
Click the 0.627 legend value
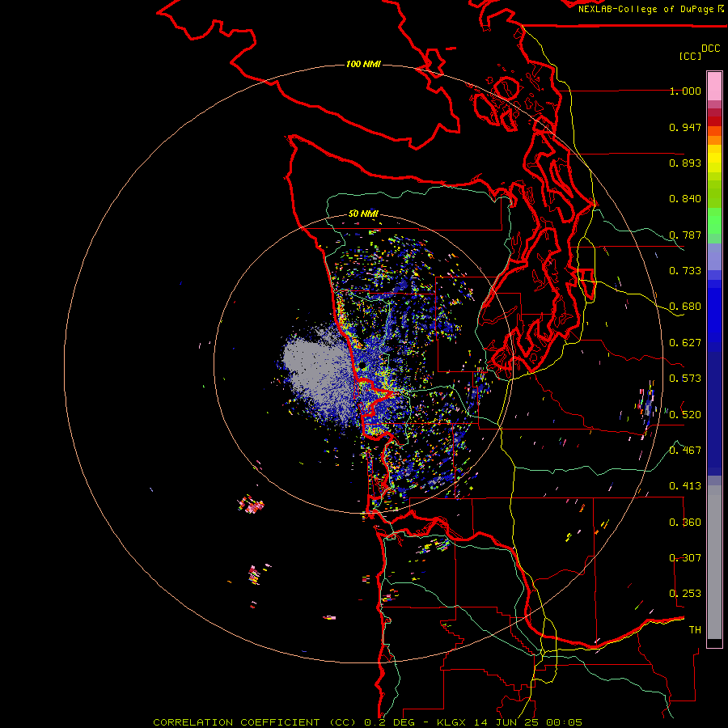(x=685, y=343)
